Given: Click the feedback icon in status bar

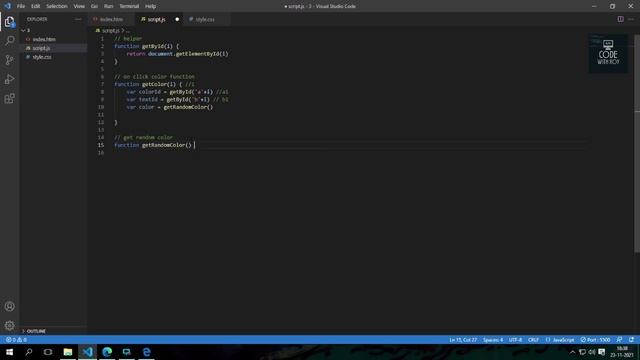Looking at the screenshot, I should click(x=619, y=340).
